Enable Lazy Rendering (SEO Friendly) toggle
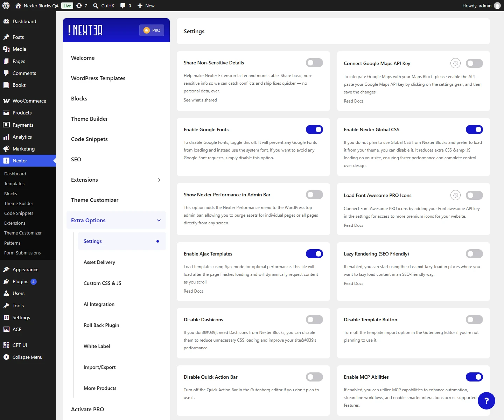Viewport: 504px width, 420px height. tap(474, 254)
